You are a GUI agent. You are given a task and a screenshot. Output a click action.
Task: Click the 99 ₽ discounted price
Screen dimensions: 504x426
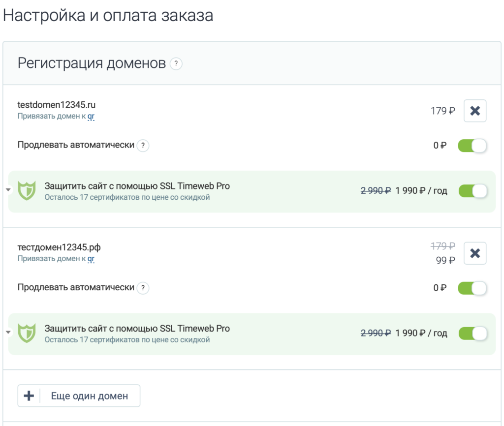[x=445, y=260]
